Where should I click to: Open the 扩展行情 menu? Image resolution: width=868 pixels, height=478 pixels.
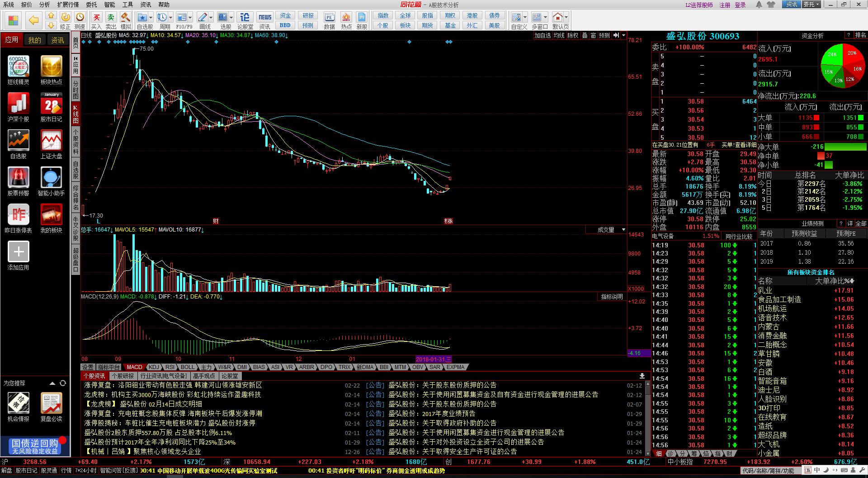(68, 5)
